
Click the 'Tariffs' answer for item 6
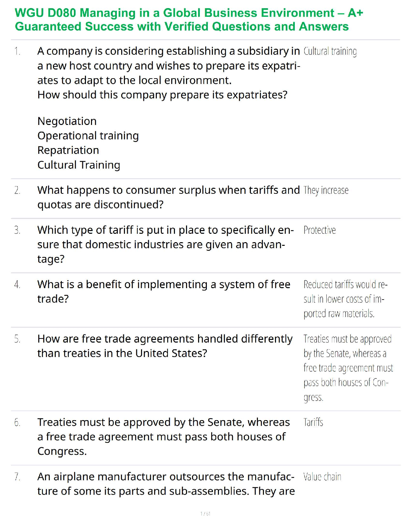(x=313, y=423)
